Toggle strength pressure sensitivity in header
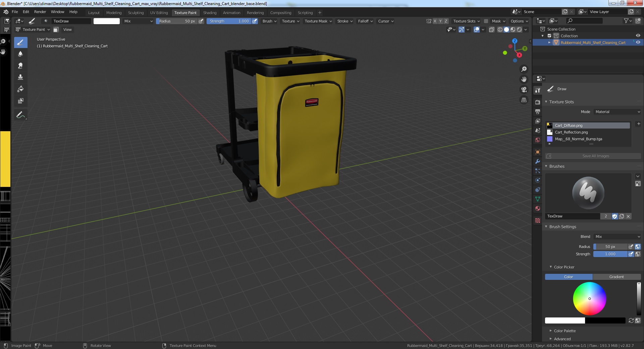This screenshot has height=349, width=644. 255,21
